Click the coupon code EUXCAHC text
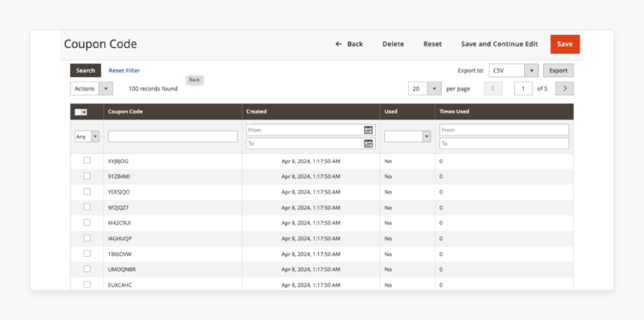Image resolution: width=644 pixels, height=320 pixels. pos(120,285)
